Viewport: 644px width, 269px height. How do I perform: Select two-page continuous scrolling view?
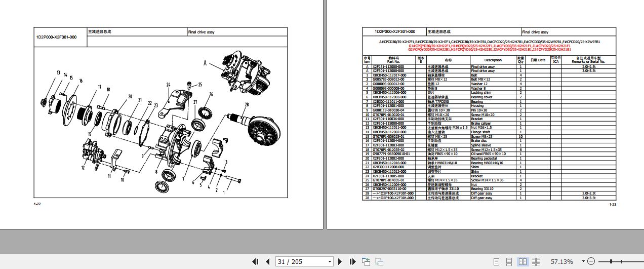(x=536, y=261)
